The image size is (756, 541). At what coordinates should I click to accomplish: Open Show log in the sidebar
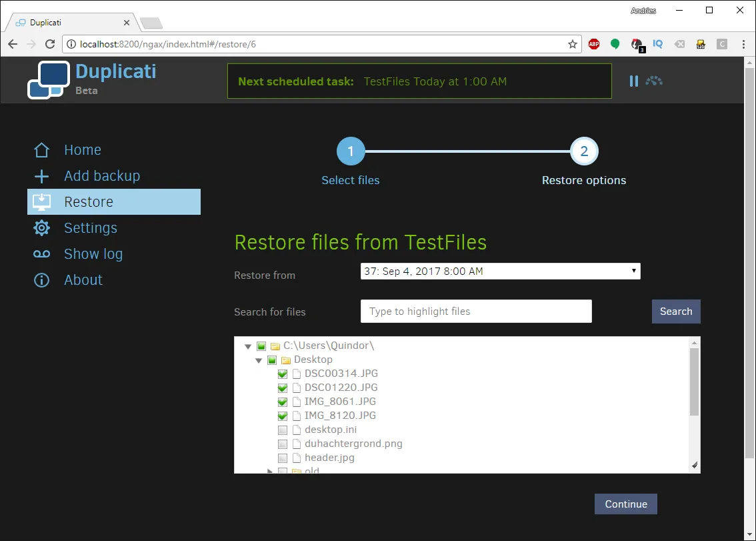tap(93, 254)
